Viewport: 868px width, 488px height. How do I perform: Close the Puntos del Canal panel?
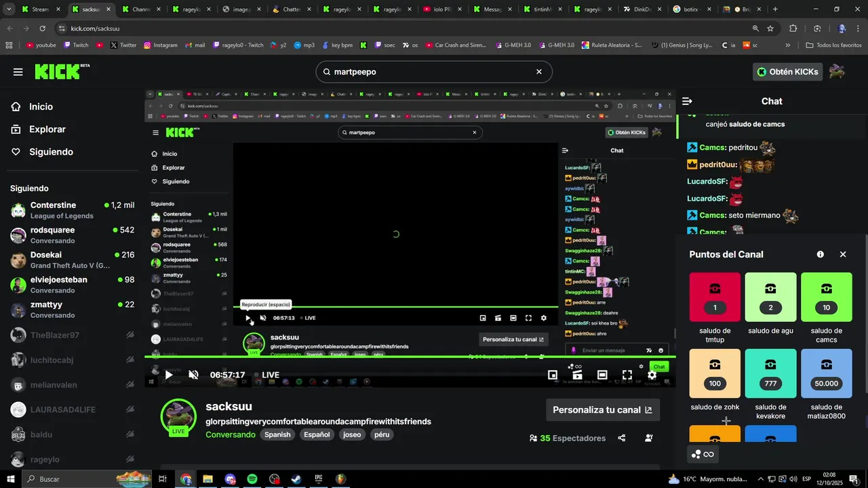[843, 254]
